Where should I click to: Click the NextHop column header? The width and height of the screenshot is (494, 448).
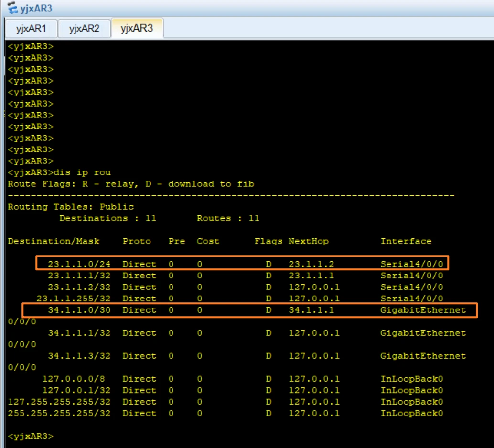click(308, 241)
